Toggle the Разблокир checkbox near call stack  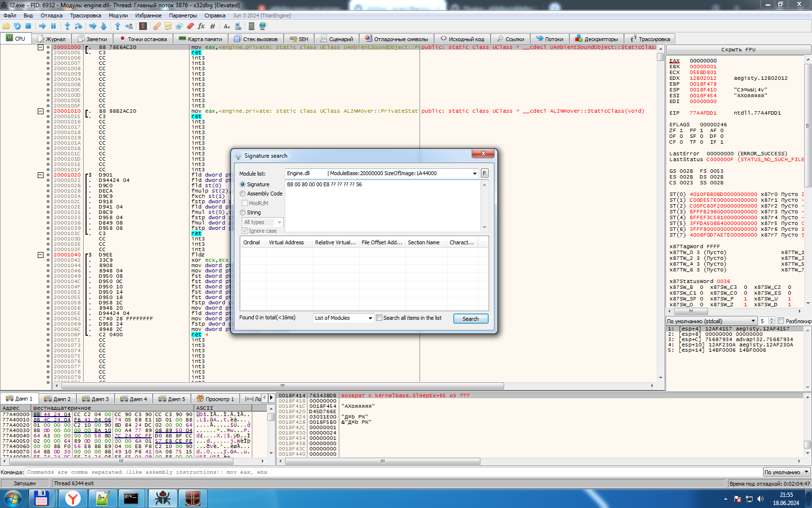pyautogui.click(x=781, y=321)
